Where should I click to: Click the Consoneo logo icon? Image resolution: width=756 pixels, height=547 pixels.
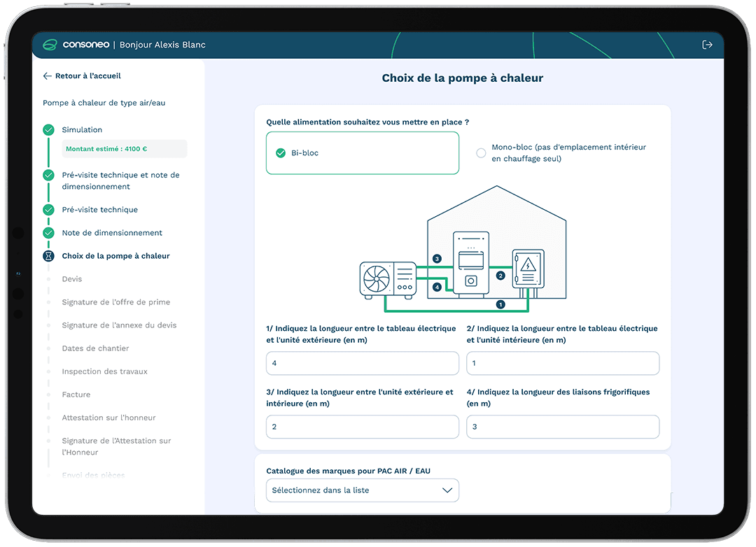pos(50,45)
